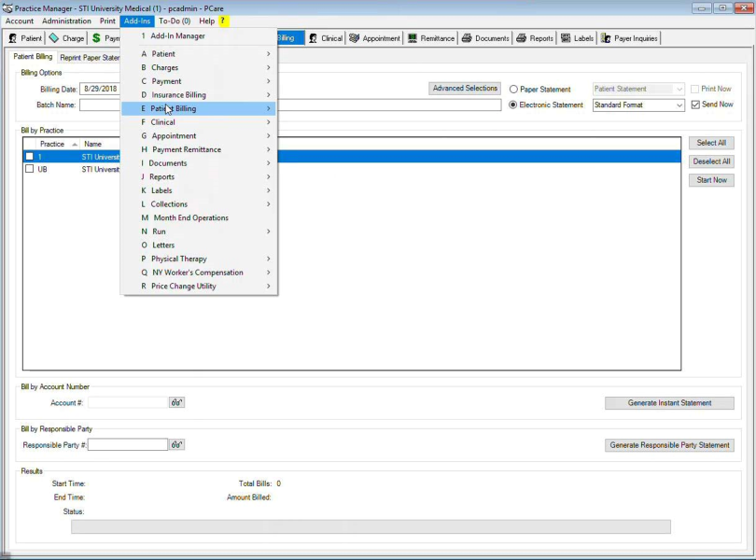Choose Month End Operations menu entry
756x560 pixels.
click(190, 217)
